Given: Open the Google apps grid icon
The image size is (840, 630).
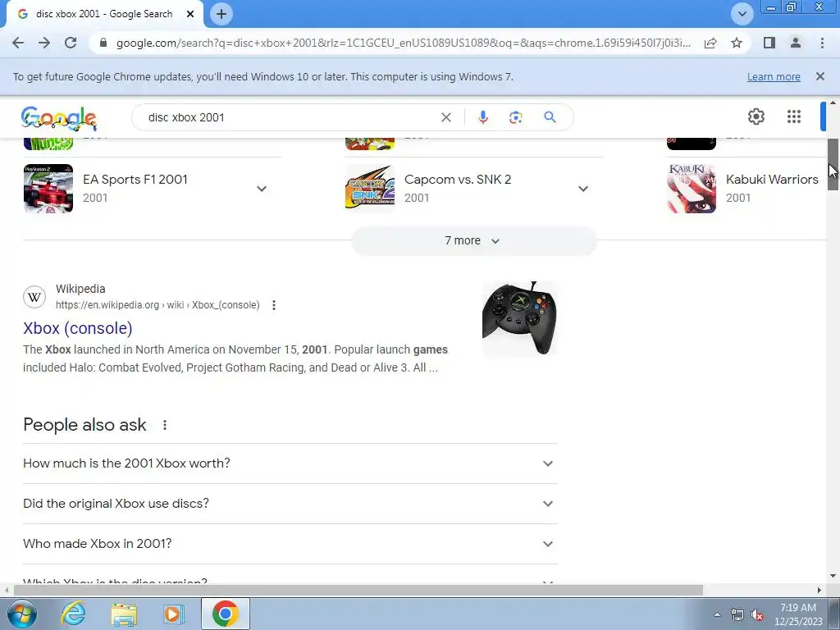Looking at the screenshot, I should click(x=794, y=116).
